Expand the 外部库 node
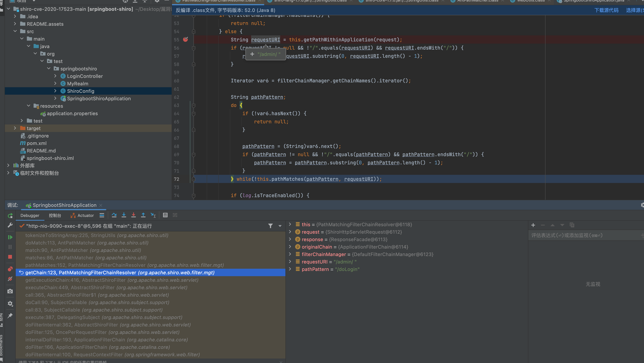644x363 pixels. point(8,165)
